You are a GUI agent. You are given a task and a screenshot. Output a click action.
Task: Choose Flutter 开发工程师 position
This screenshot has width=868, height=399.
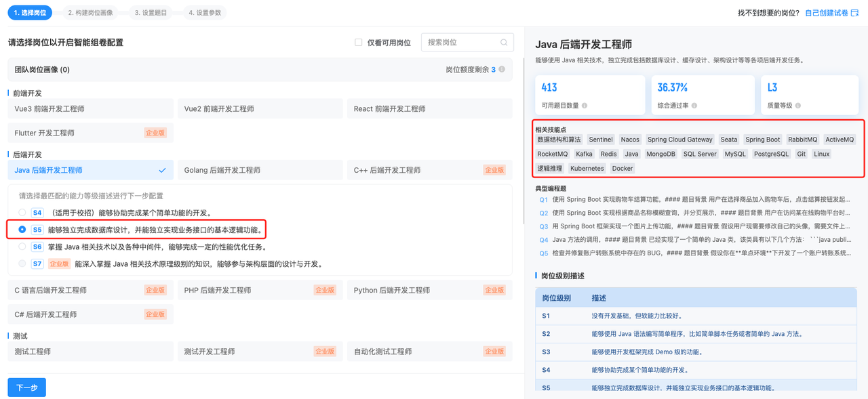pyautogui.click(x=91, y=133)
